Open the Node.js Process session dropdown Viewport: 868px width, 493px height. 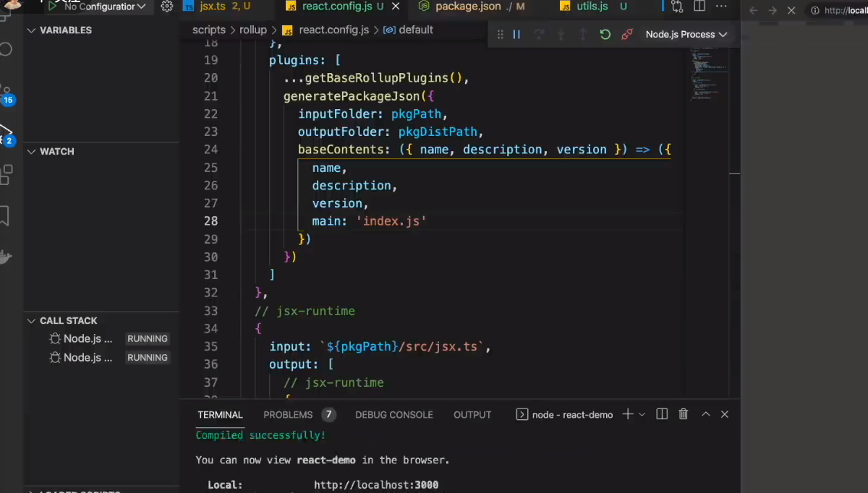pos(686,34)
